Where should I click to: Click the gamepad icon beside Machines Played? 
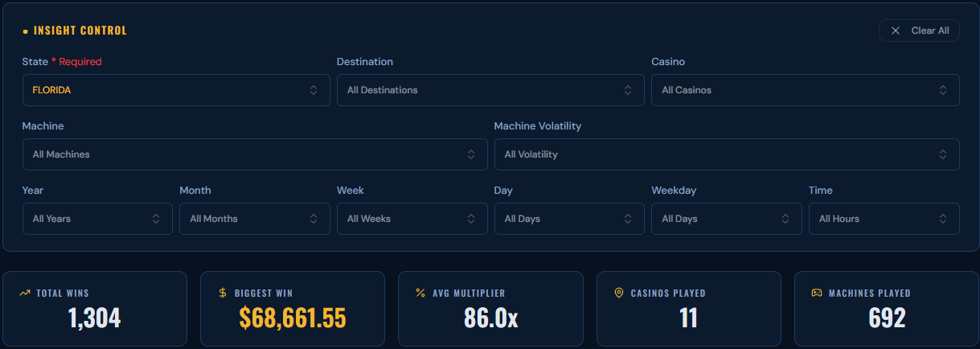[817, 294]
